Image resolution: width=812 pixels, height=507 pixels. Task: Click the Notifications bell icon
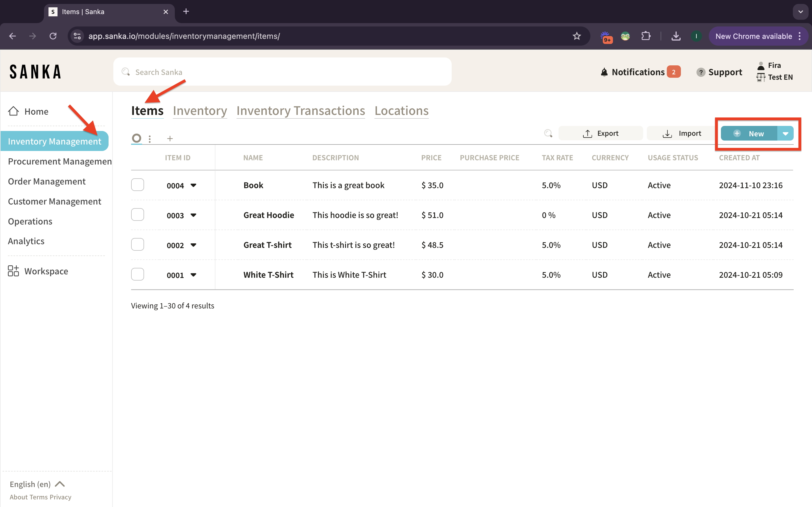tap(604, 72)
